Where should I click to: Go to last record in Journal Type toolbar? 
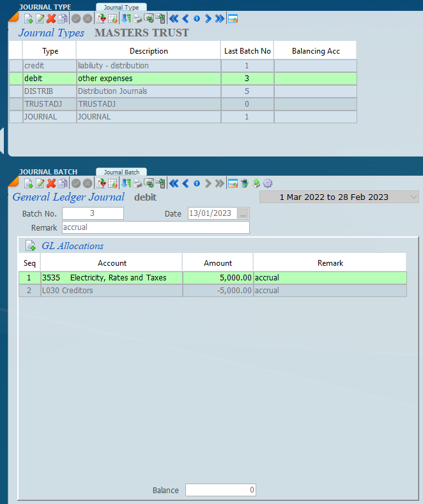click(220, 19)
